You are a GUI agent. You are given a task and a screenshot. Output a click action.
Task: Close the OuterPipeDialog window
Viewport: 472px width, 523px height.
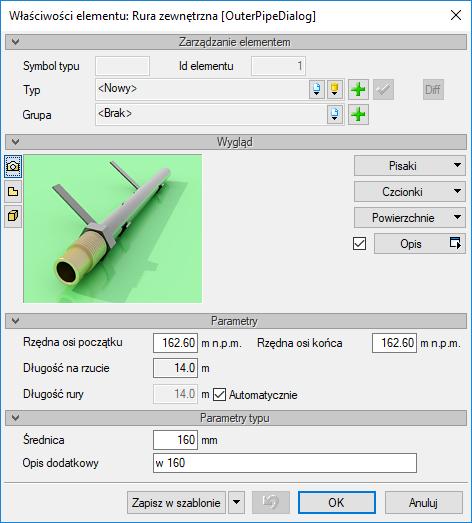(456, 15)
